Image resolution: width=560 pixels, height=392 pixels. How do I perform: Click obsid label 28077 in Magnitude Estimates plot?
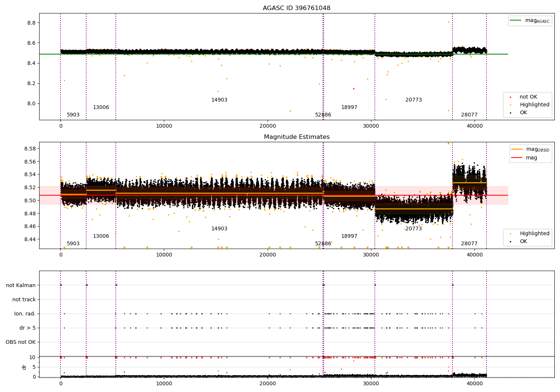click(469, 244)
